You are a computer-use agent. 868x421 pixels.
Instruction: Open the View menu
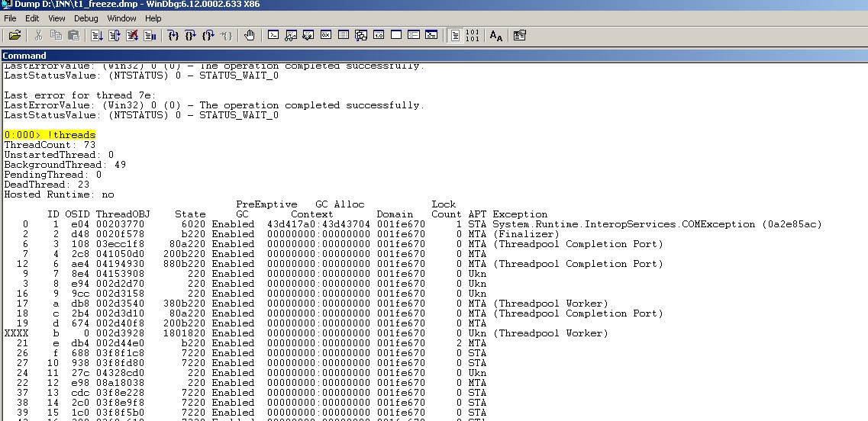click(x=56, y=18)
